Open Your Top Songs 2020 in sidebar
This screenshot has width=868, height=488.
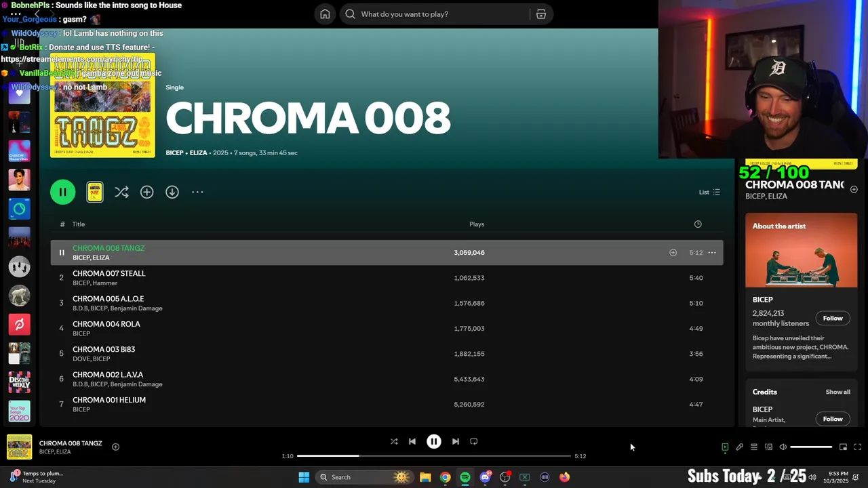(x=19, y=411)
